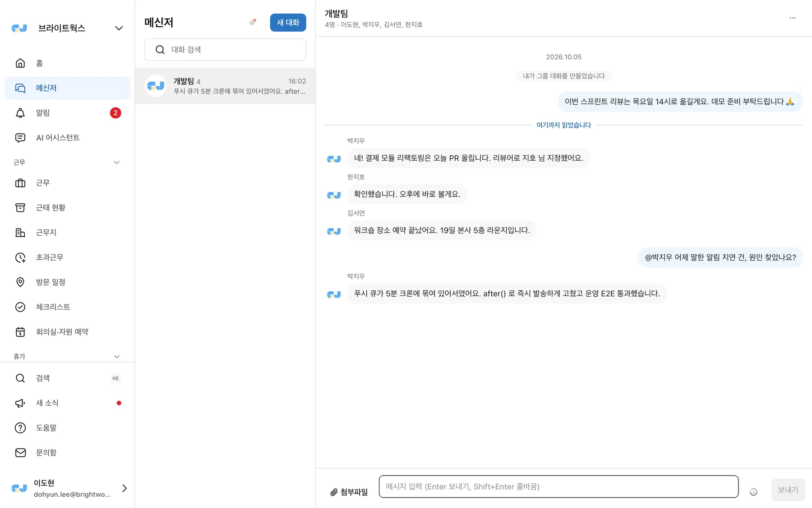This screenshot has height=508, width=812.
Task: Click 박지우's avatar beside the 푸시 큐 message
Action: pos(334,294)
